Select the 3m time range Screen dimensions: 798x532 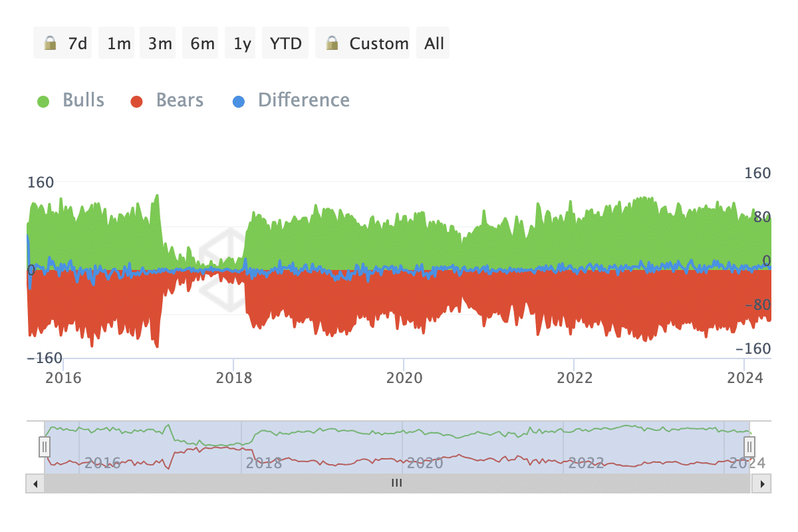(160, 43)
